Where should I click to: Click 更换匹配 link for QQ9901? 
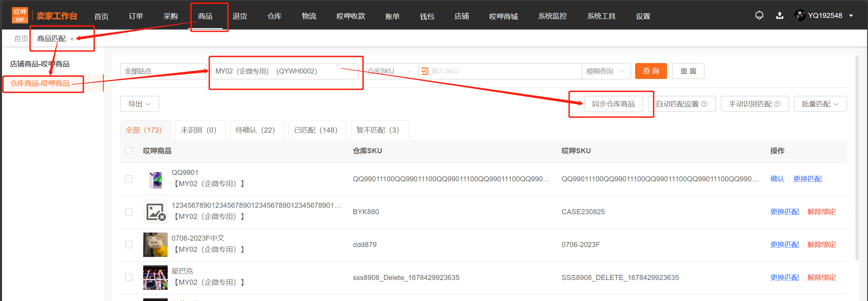[x=807, y=179]
